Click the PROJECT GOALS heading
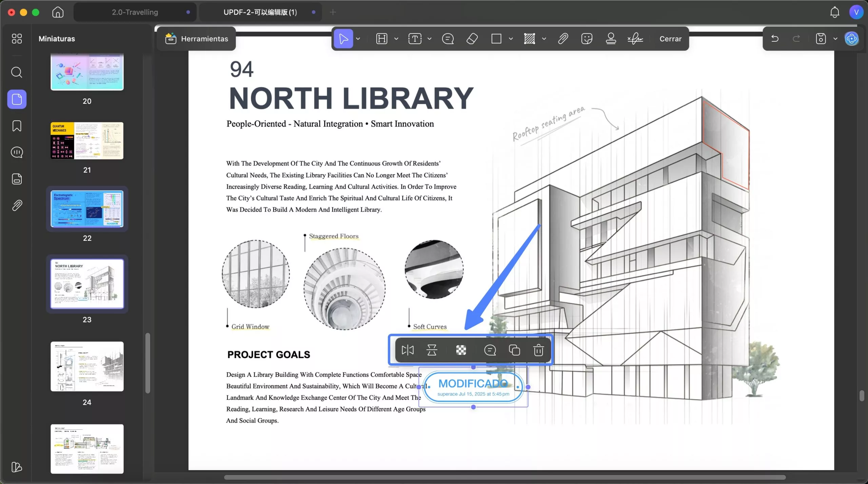Image resolution: width=868 pixels, height=484 pixels. tap(269, 354)
